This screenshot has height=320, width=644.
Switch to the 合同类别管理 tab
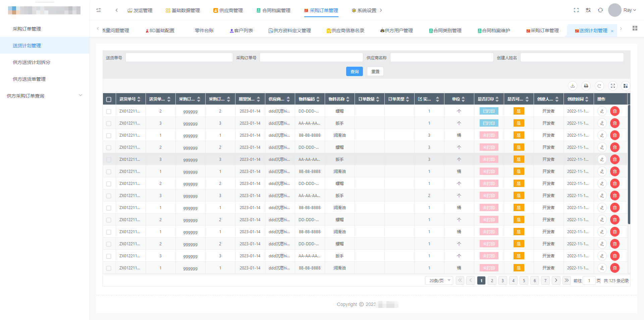tap(445, 30)
